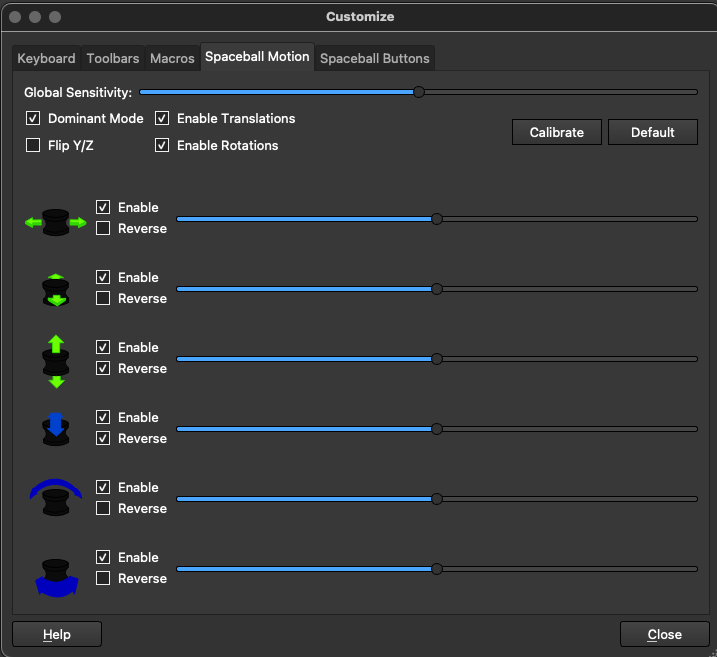Toggle Enable for zoom in-out axis
The width and height of the screenshot is (717, 657).
click(103, 277)
